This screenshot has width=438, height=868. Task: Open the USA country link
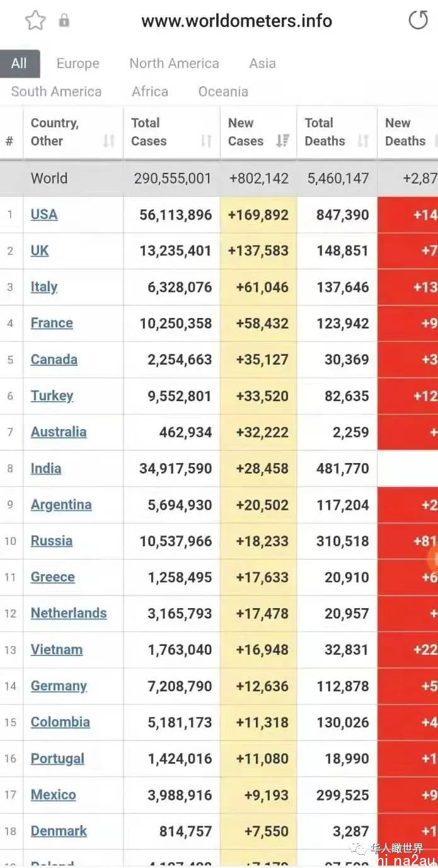tap(44, 214)
